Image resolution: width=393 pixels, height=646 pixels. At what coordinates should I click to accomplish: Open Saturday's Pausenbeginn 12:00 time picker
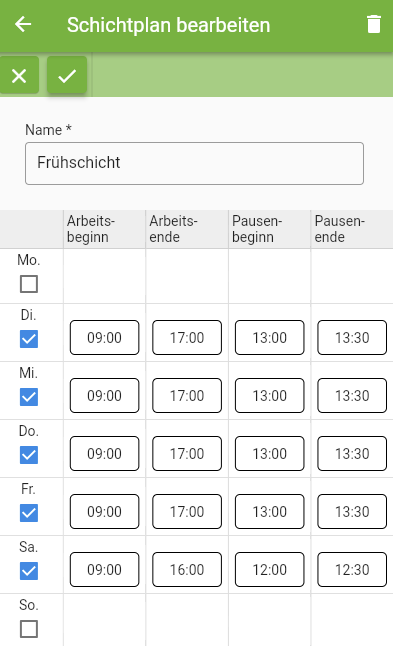click(x=270, y=569)
